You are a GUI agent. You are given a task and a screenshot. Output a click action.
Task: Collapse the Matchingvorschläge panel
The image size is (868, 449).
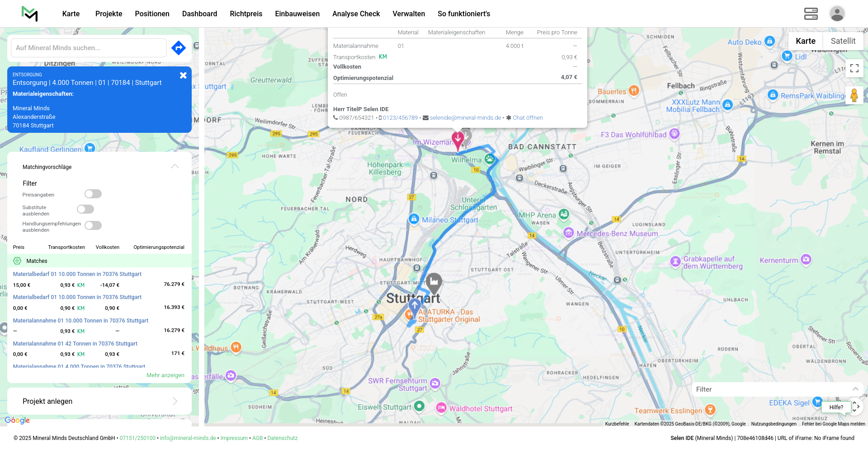175,167
